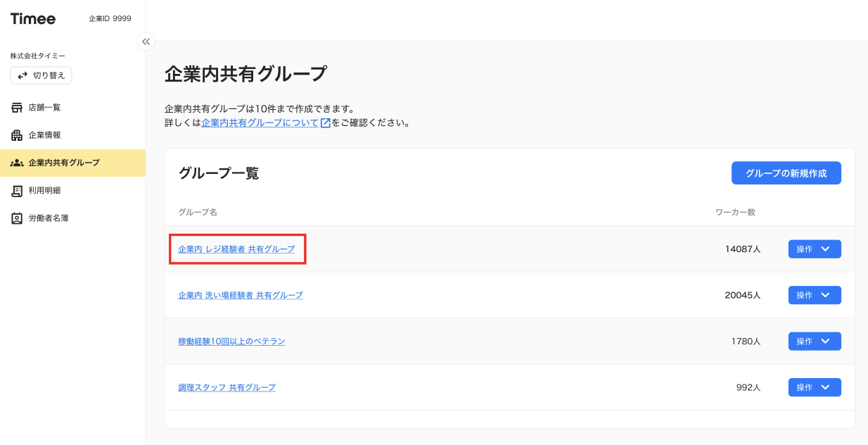The height and width of the screenshot is (445, 868).
Task: Click the people icon beside 企業内共有グループ
Action: pyautogui.click(x=17, y=163)
